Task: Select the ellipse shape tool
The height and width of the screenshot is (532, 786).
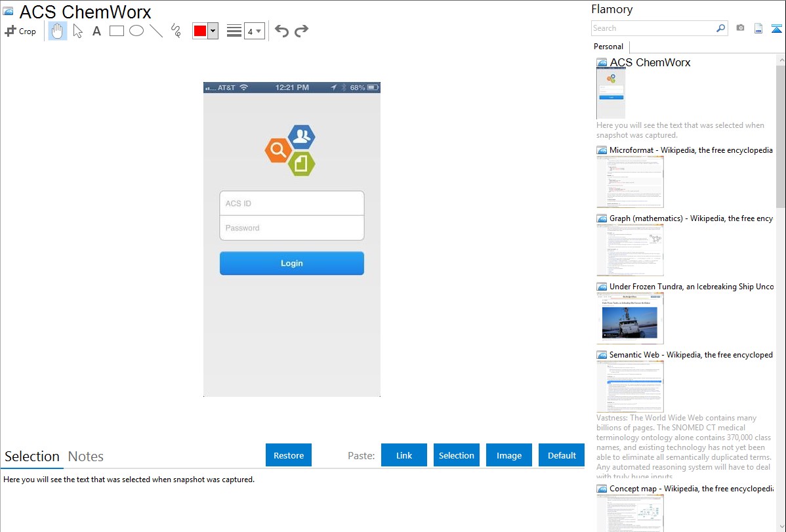Action: 136,31
